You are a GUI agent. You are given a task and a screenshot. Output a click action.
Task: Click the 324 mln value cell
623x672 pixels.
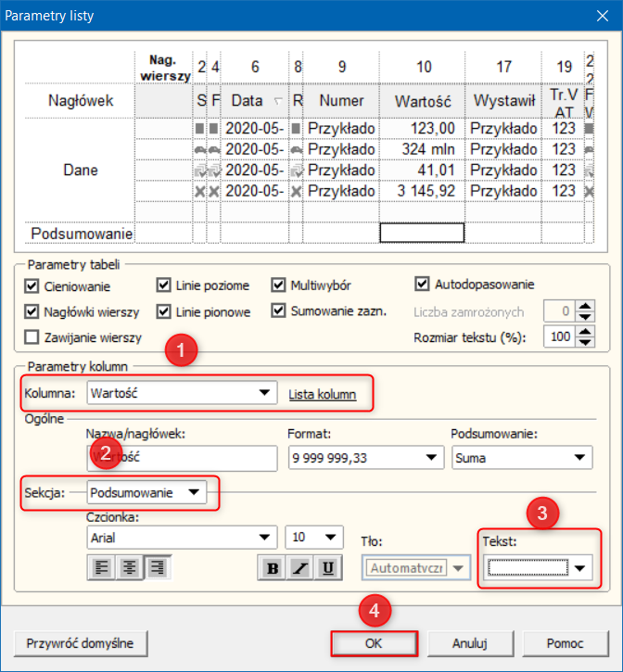pos(423,149)
